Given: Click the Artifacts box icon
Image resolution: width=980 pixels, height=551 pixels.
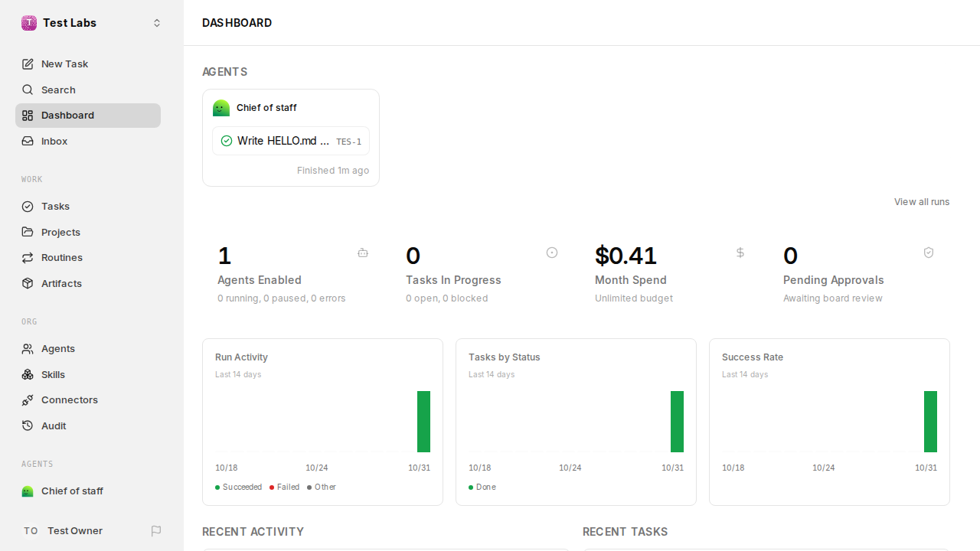Looking at the screenshot, I should pyautogui.click(x=28, y=283).
